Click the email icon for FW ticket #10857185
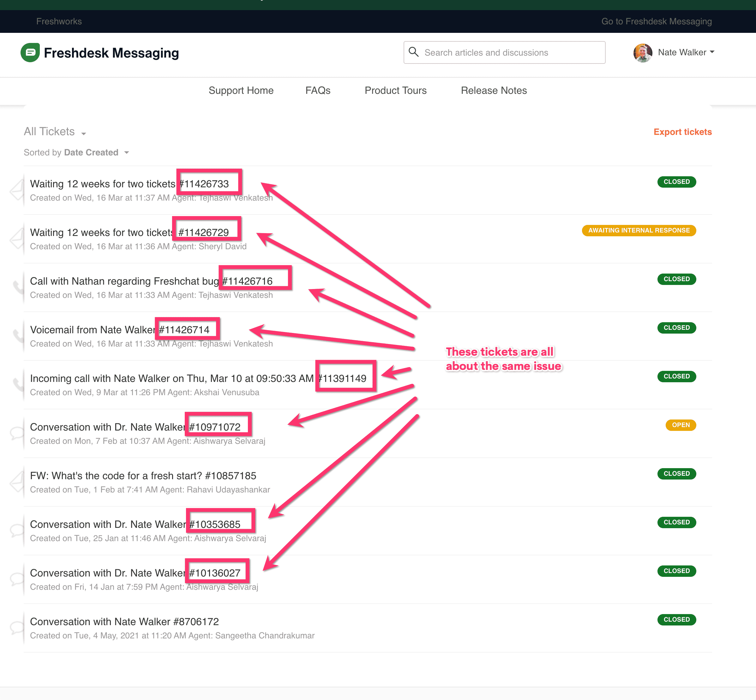This screenshot has height=700, width=756. [17, 481]
